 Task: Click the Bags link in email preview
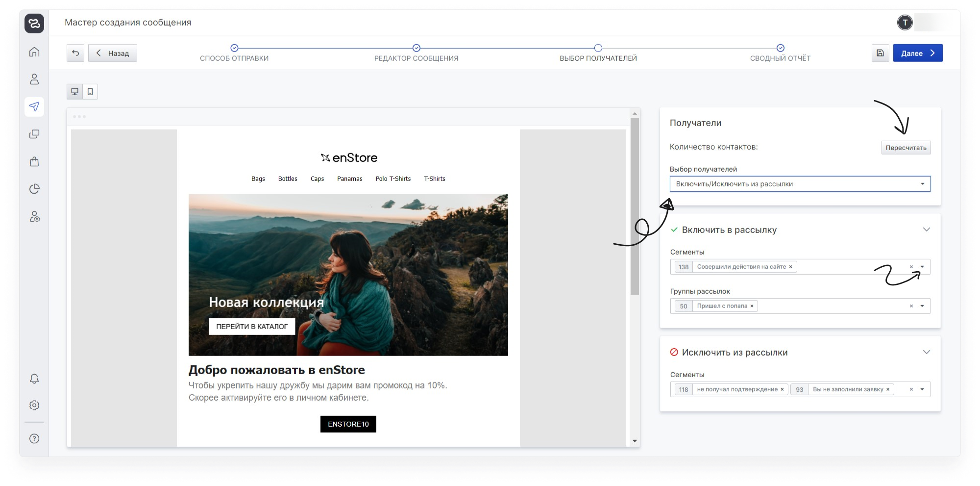[258, 179]
